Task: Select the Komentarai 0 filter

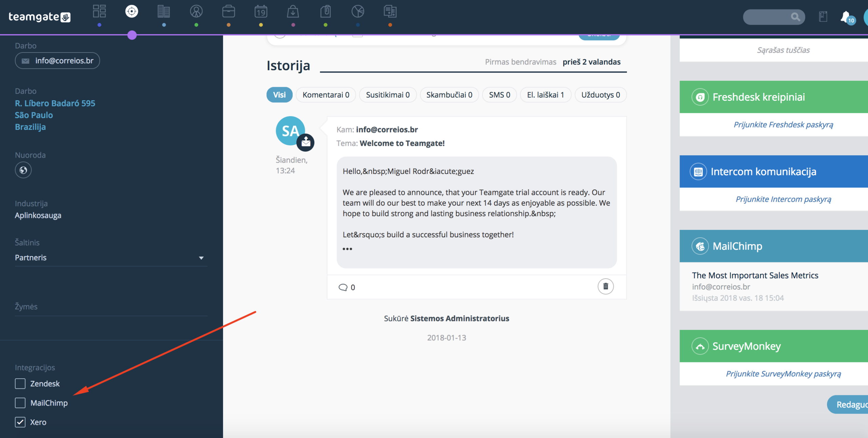Action: [x=325, y=95]
